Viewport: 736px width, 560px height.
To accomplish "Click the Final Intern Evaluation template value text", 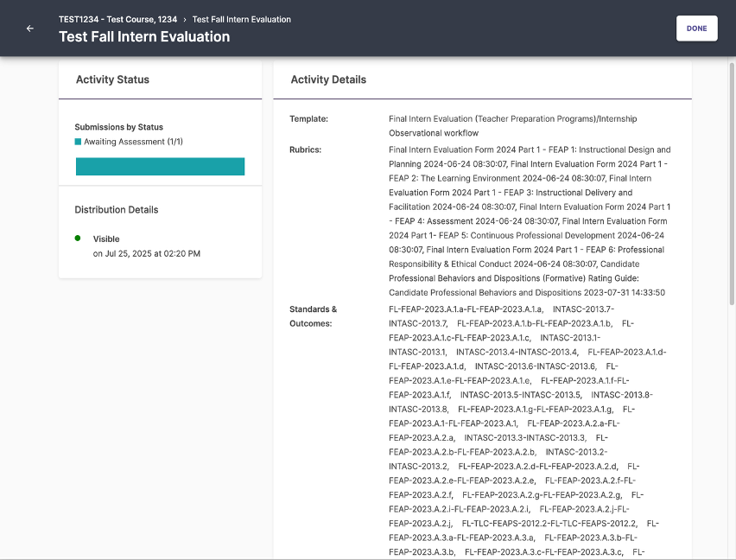I will click(x=512, y=126).
